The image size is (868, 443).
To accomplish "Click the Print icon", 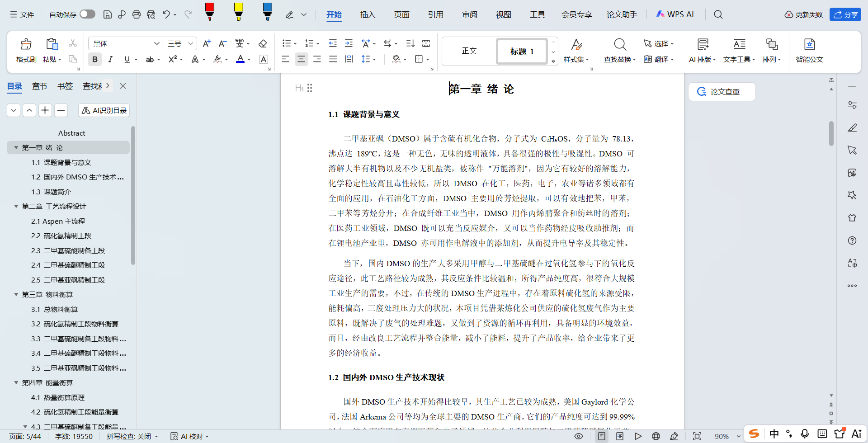I will click(x=137, y=14).
